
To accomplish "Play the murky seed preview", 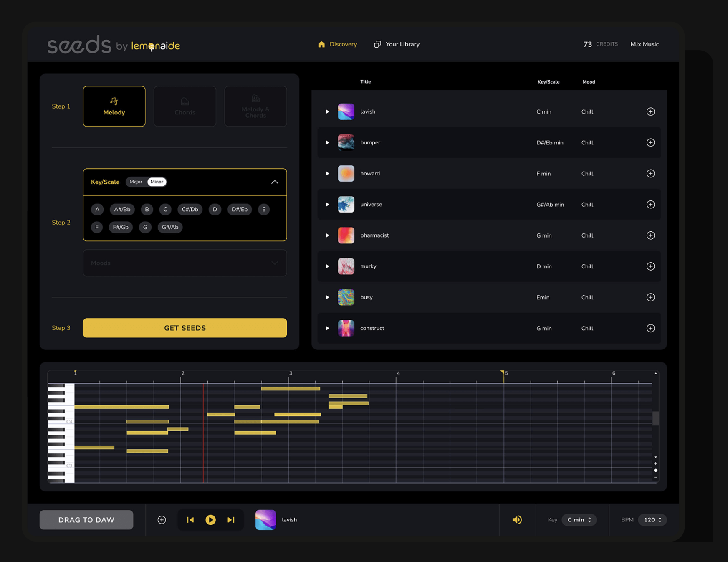I will click(x=328, y=266).
